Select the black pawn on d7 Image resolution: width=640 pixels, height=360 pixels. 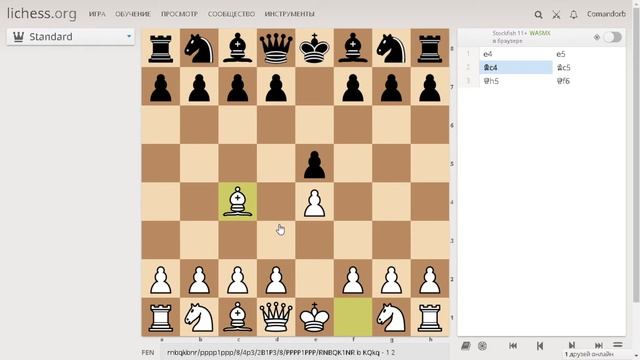[x=276, y=86]
